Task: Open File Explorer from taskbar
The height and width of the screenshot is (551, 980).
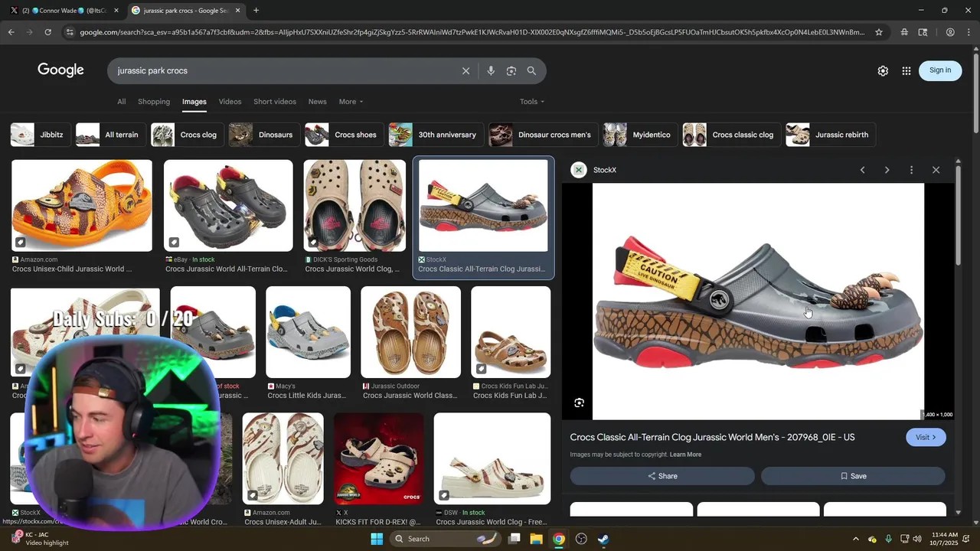Action: (536, 539)
